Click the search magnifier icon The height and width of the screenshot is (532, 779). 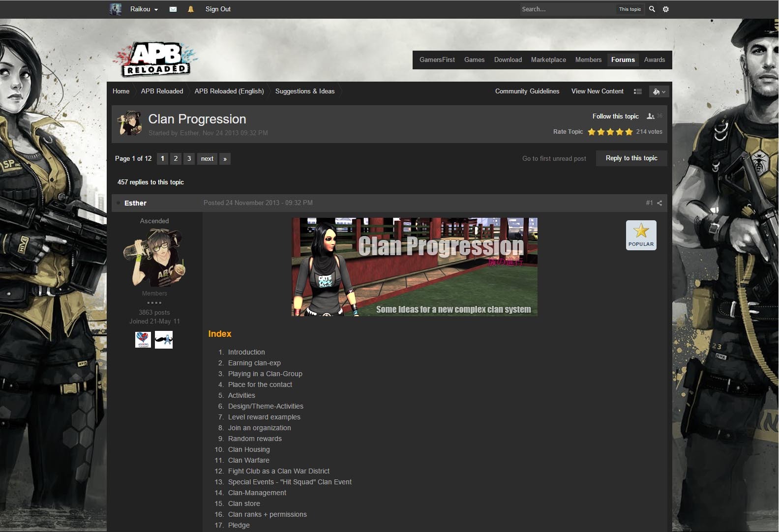tap(652, 9)
